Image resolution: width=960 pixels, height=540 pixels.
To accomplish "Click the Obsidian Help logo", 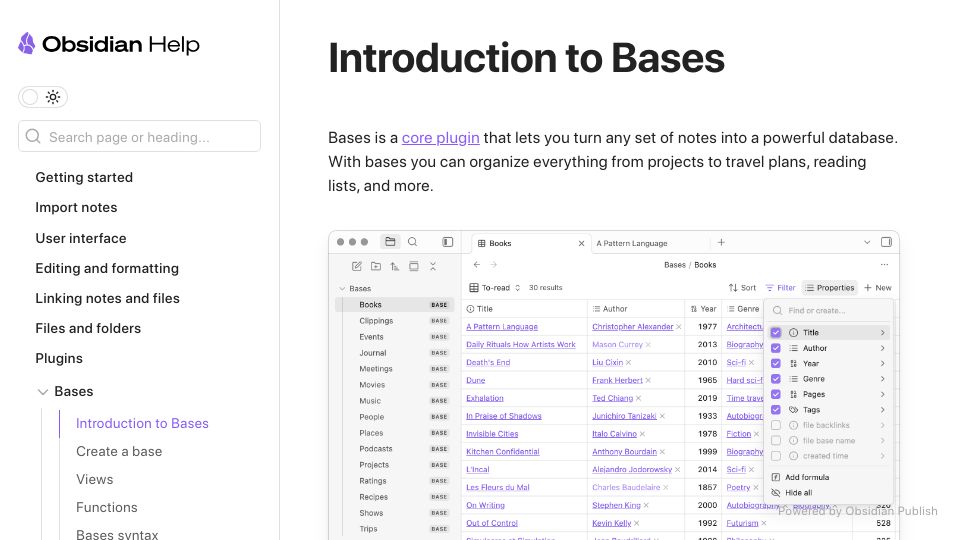I will (x=109, y=44).
